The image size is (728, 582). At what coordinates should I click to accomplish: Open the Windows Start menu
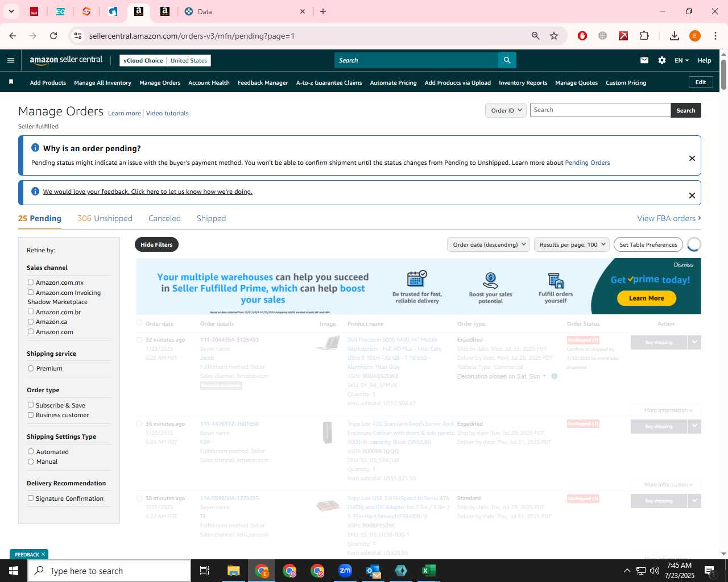point(14,571)
